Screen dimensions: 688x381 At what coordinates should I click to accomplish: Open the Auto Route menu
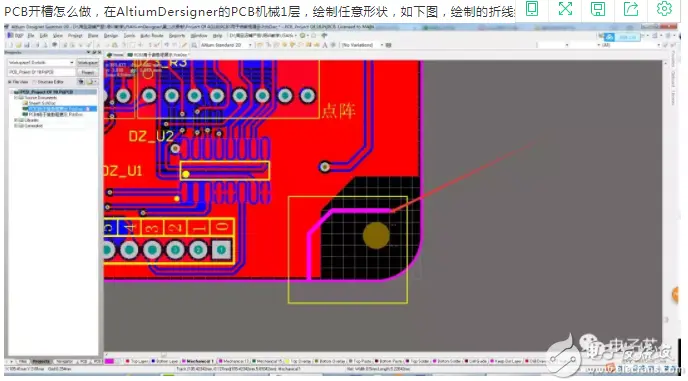pos(152,35)
